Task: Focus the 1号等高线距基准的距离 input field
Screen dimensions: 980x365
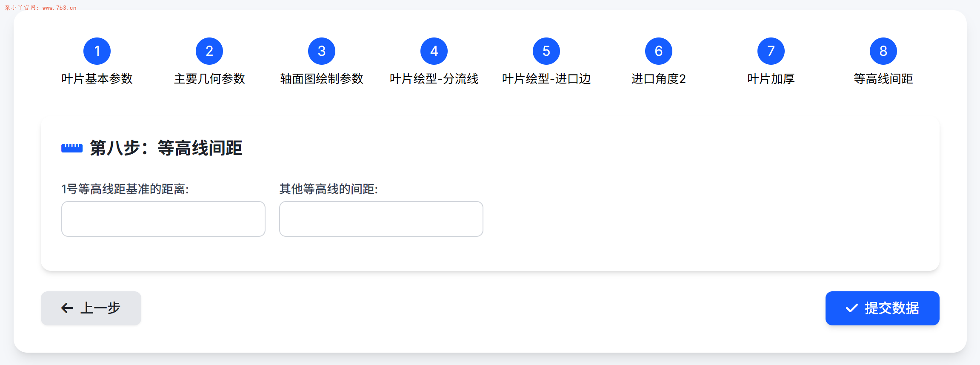Action: (163, 219)
